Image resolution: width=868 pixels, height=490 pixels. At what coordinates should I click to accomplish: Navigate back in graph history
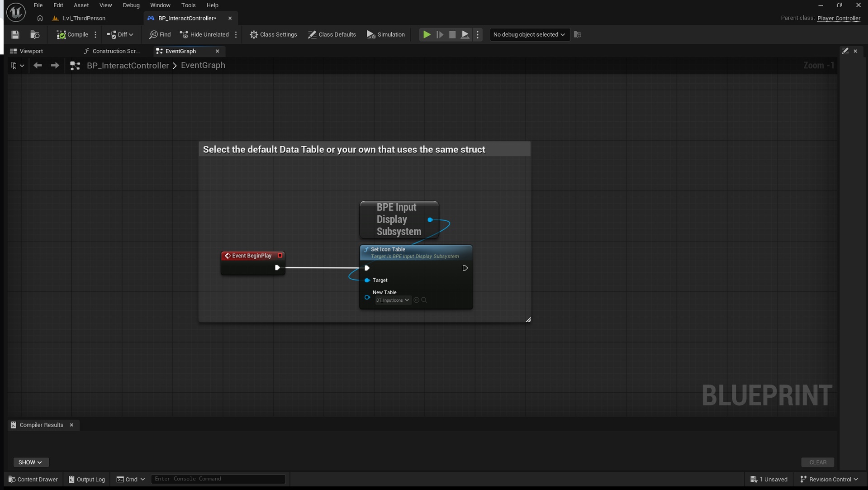[38, 66]
